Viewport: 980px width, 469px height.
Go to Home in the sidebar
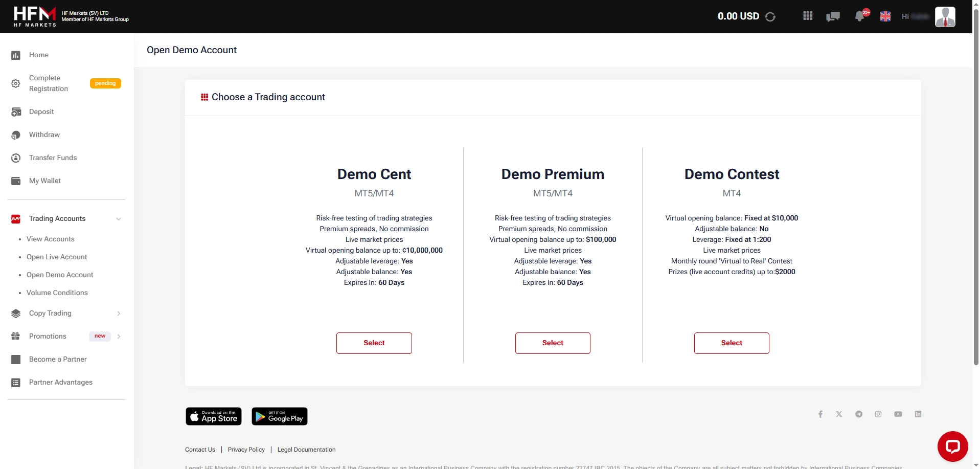tap(38, 55)
